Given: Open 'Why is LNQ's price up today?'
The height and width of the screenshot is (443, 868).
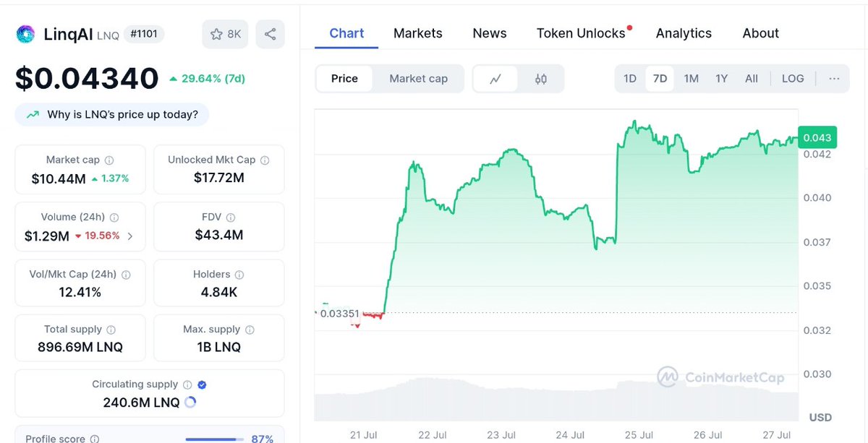Looking at the screenshot, I should [x=112, y=114].
